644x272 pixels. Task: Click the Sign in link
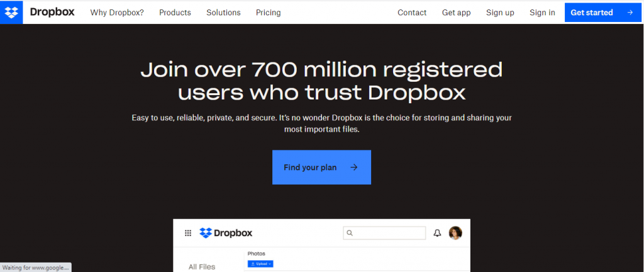tap(542, 13)
